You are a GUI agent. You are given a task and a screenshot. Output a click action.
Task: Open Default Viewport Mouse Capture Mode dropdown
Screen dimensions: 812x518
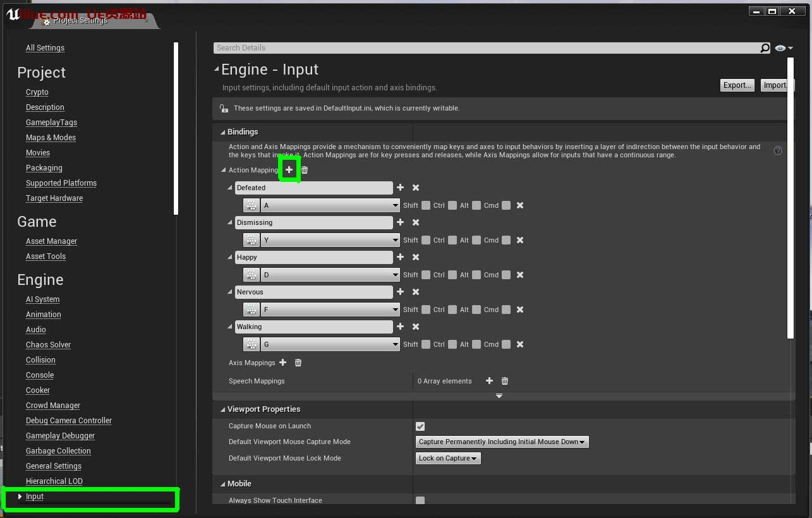(x=502, y=442)
